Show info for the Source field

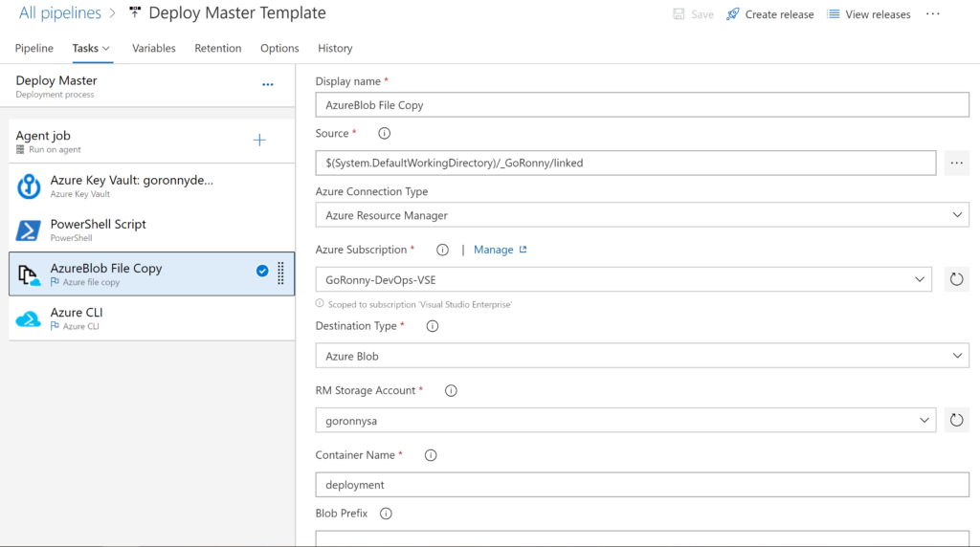[385, 133]
